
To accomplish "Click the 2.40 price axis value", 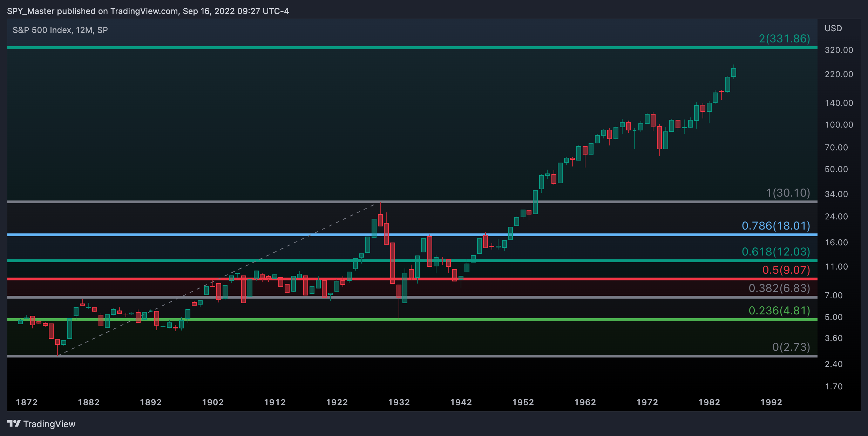I will click(834, 364).
